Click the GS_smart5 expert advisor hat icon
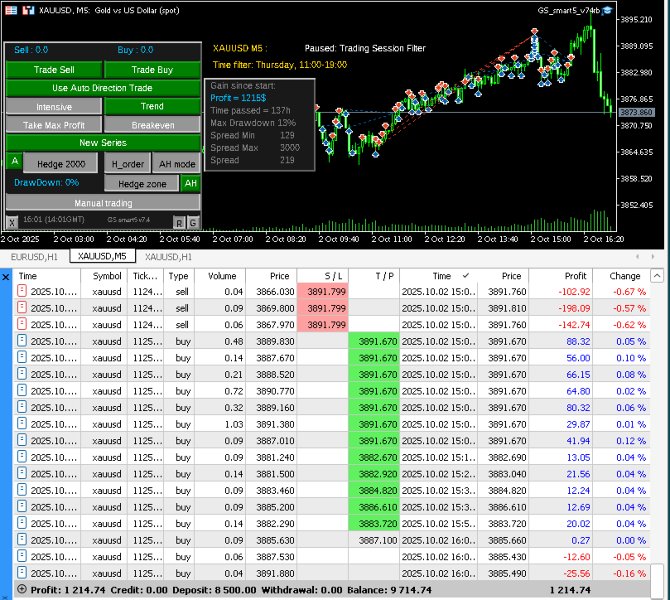The height and width of the screenshot is (600, 670). point(607,11)
